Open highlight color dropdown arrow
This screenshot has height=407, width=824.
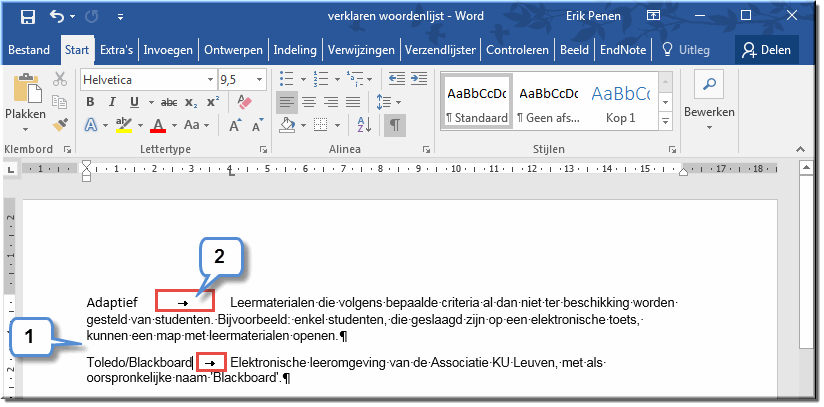[140, 126]
